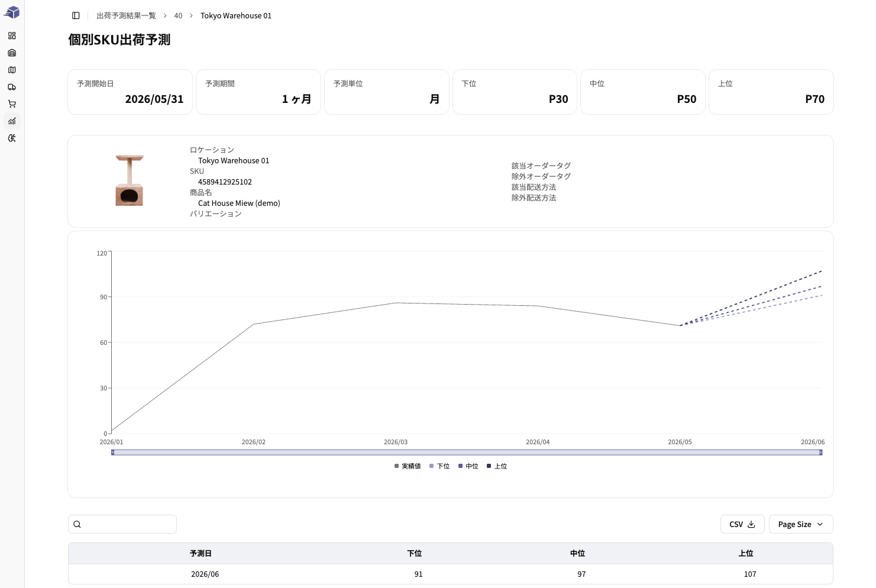The width and height of the screenshot is (876, 588).
Task: Open the map icon in sidebar
Action: click(x=12, y=70)
